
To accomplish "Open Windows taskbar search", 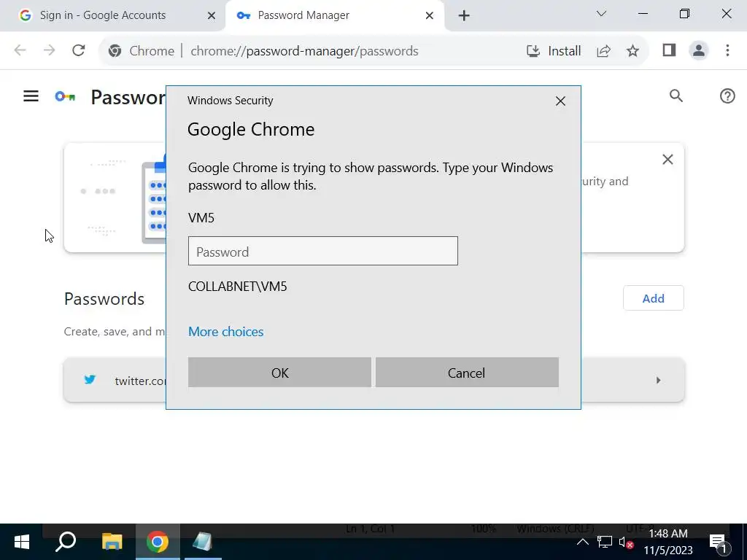I will pos(66,542).
